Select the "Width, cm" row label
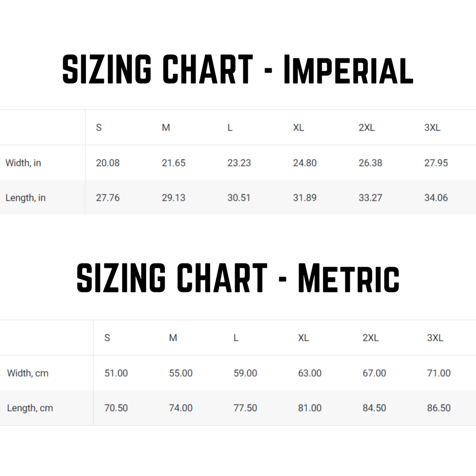This screenshot has height=476, width=476. pos(28,373)
